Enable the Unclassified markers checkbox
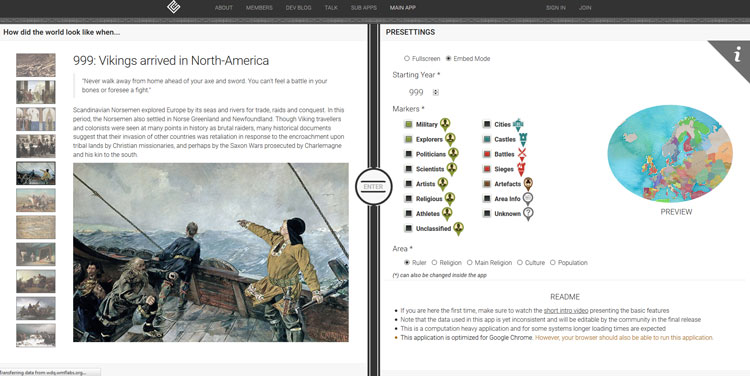The image size is (750, 376). click(408, 228)
